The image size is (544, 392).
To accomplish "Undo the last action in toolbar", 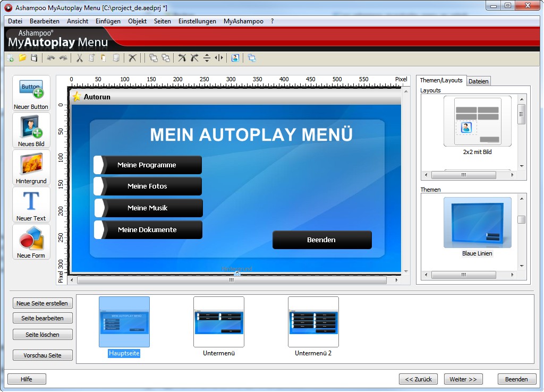I will [x=51, y=58].
